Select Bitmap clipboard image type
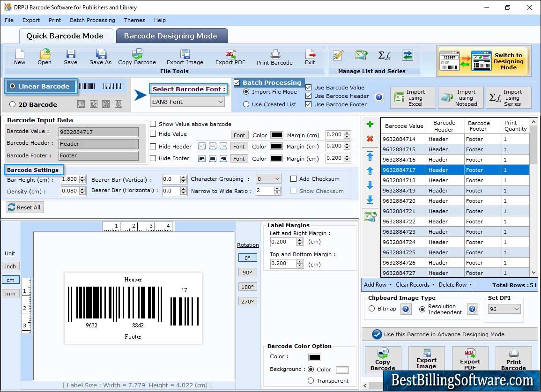Image resolution: width=541 pixels, height=392 pixels. 371,309
